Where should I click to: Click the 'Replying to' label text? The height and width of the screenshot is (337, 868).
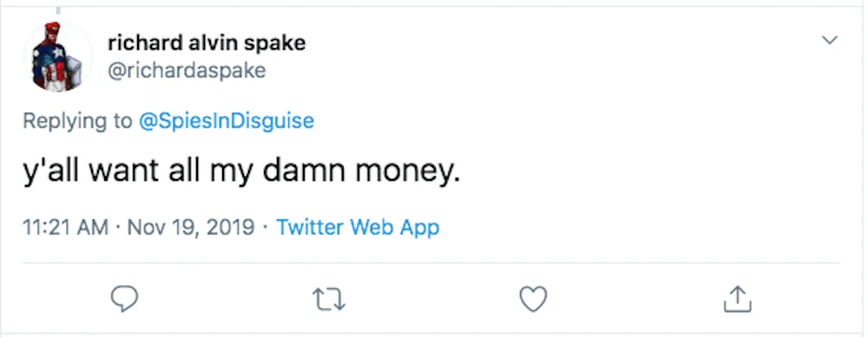pos(77,121)
